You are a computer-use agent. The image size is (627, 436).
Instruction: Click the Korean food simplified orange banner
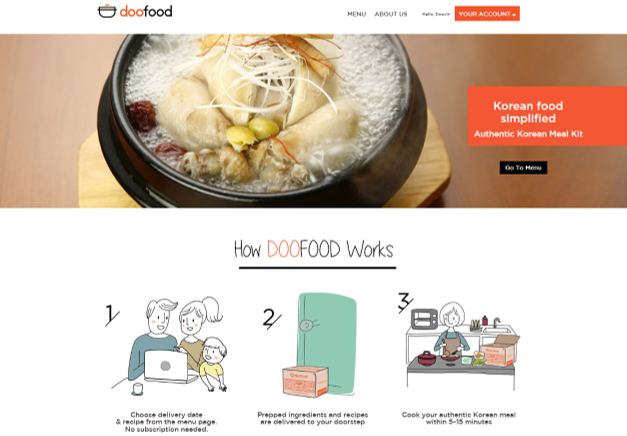pos(547,116)
